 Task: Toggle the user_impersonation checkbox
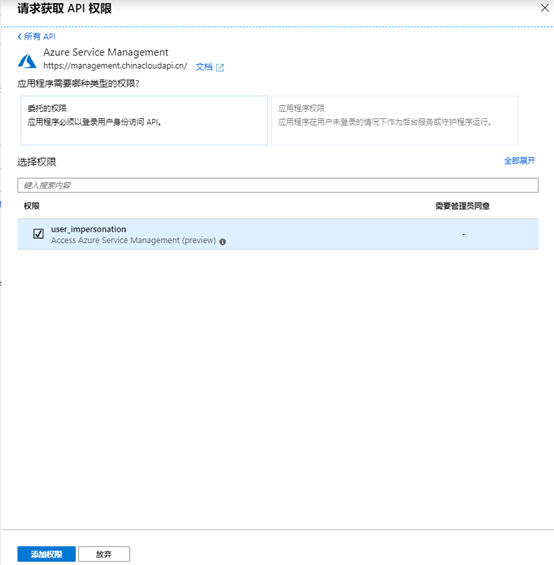tap(38, 234)
